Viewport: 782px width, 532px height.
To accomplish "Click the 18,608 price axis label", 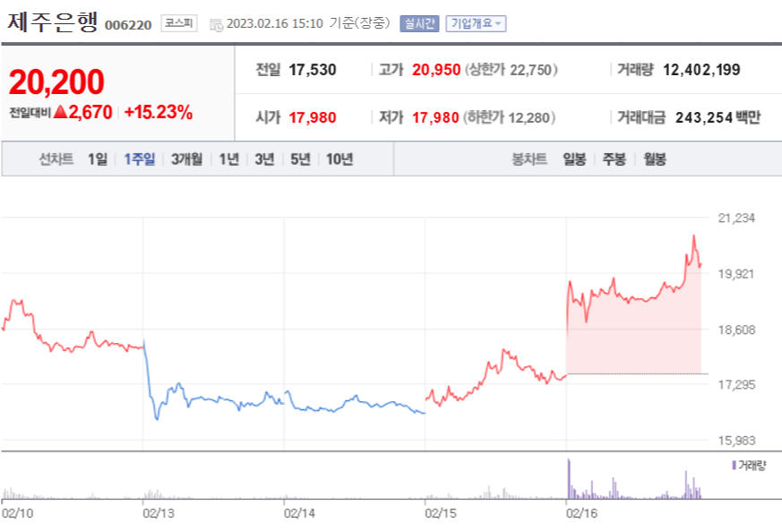I will coord(736,330).
